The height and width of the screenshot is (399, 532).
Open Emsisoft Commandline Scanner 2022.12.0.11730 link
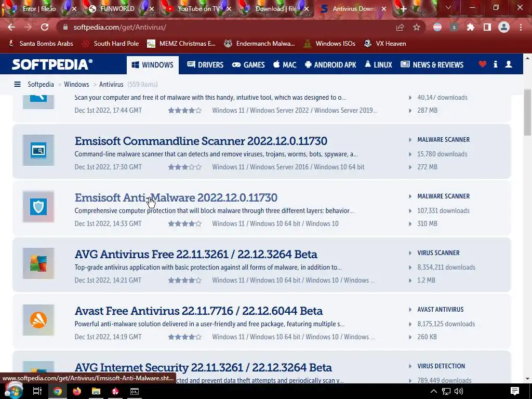pyautogui.click(x=201, y=141)
